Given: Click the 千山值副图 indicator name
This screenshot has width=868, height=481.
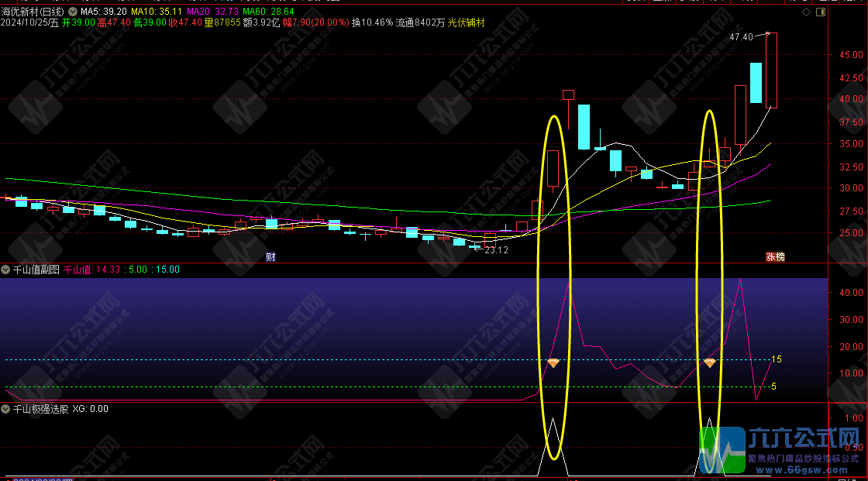Looking at the screenshot, I should tap(36, 270).
